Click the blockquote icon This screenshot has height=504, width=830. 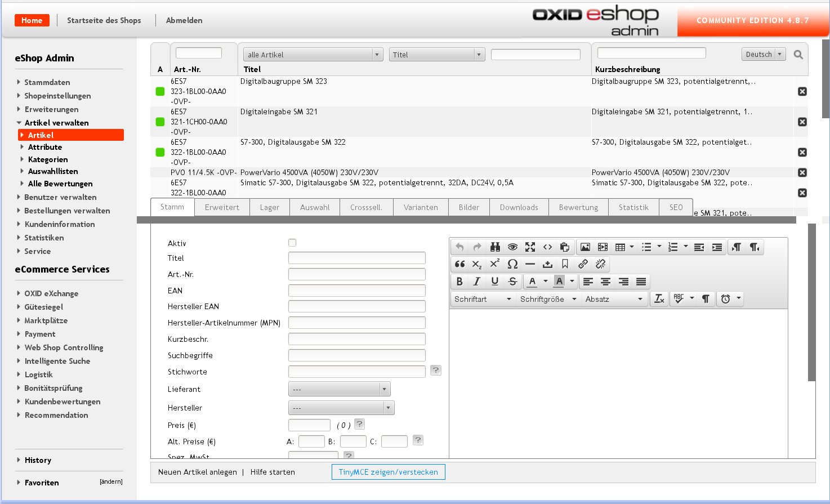[459, 264]
